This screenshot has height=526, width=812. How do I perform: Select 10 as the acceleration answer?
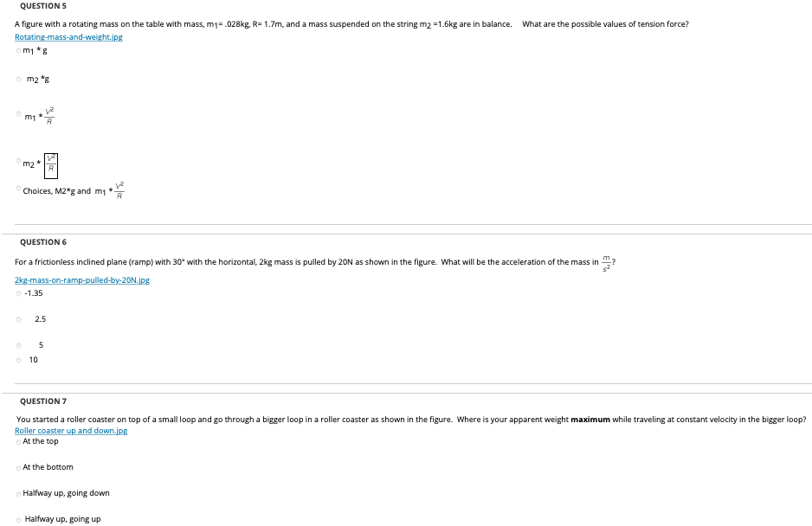[19, 360]
